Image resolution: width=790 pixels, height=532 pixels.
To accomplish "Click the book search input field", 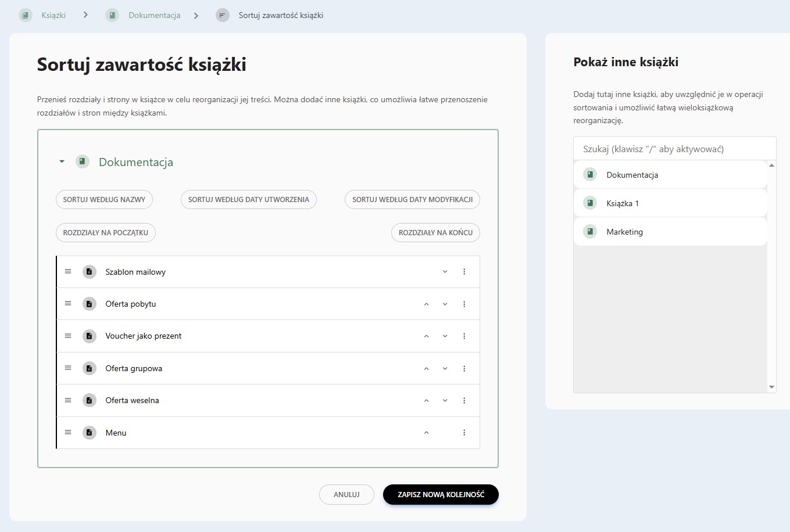I will pos(674,149).
